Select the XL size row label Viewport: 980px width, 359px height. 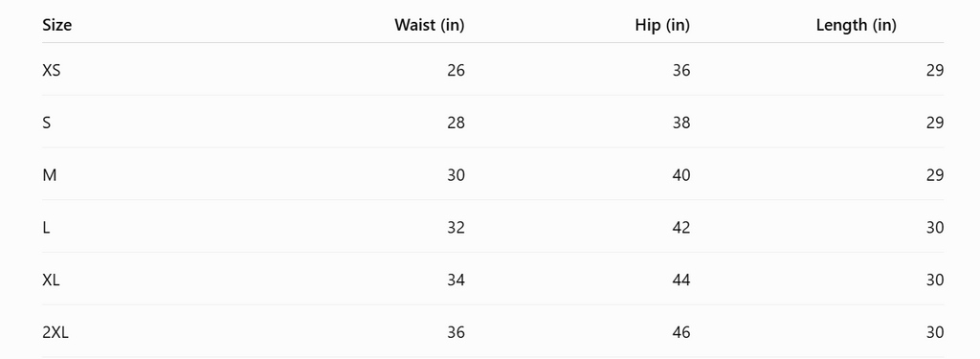tap(52, 280)
